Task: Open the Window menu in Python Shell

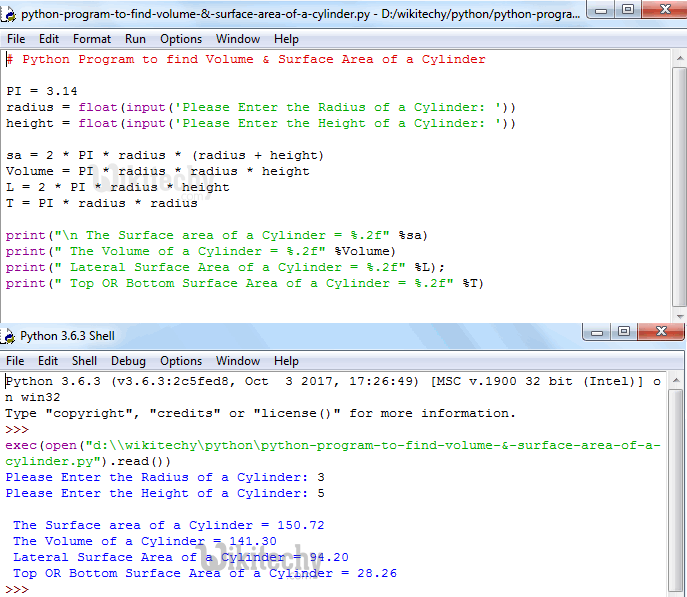Action: (238, 361)
